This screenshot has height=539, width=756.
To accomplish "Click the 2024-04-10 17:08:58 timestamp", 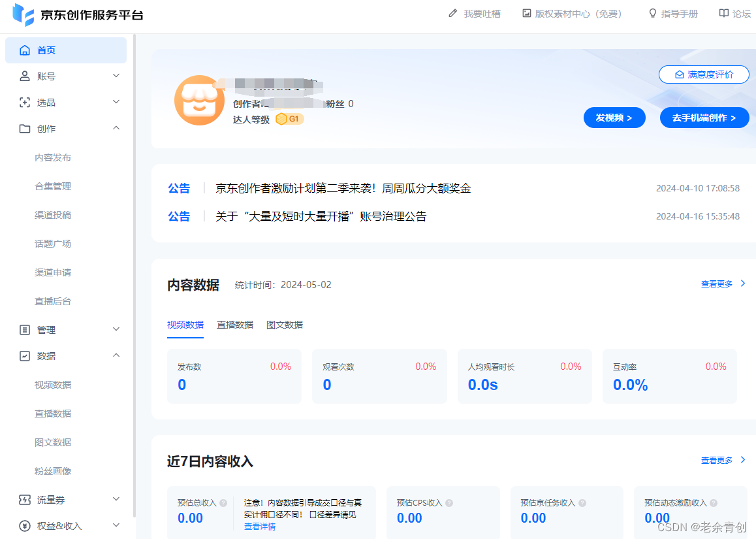I will tap(698, 188).
